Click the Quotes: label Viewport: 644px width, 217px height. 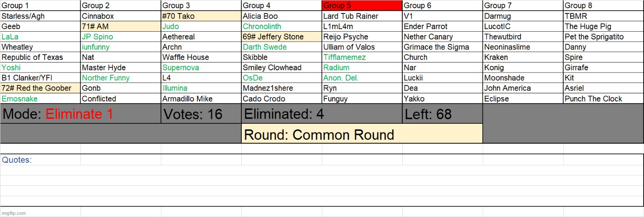(17, 160)
